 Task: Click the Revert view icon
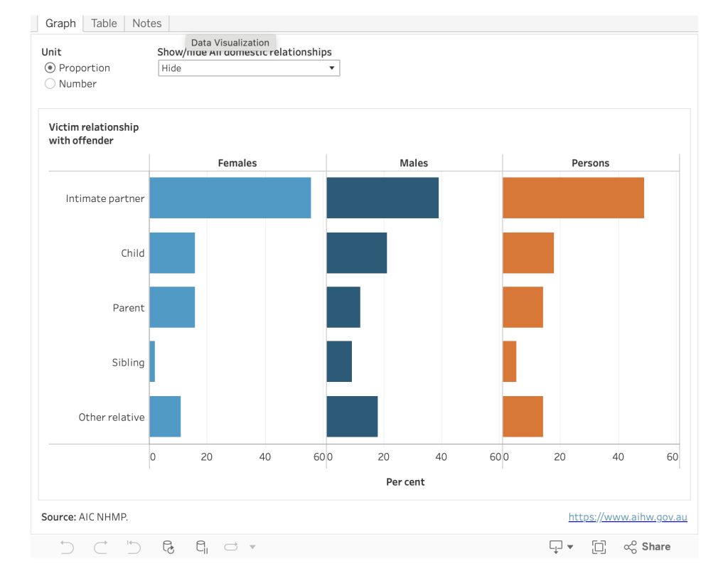coord(134,547)
